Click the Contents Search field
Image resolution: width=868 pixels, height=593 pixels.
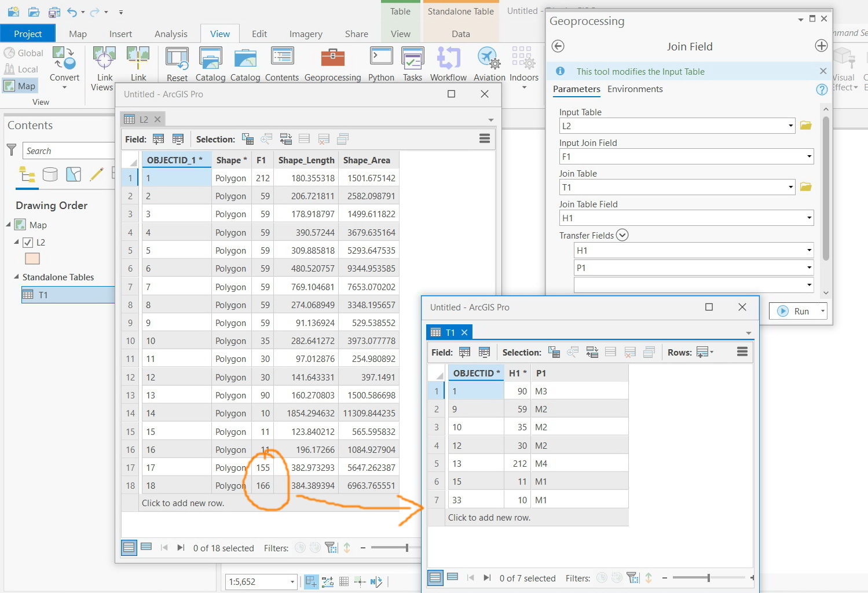(x=69, y=151)
